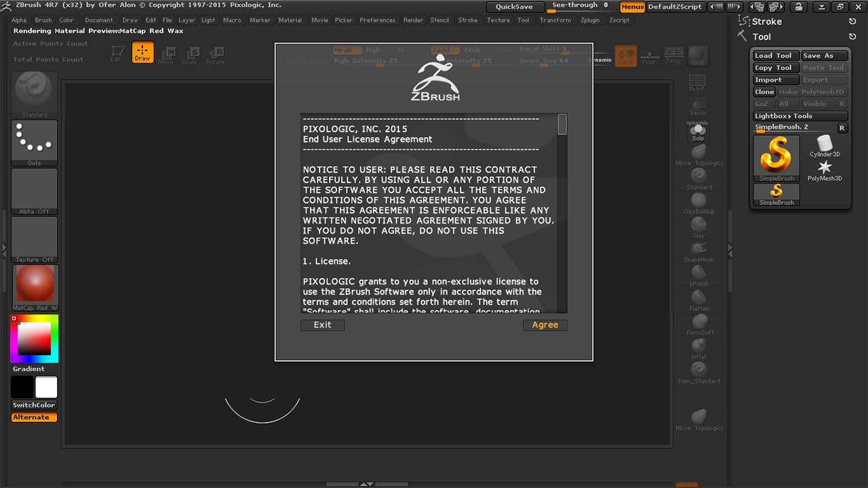
Task: Click the Local symmetry icon
Action: [x=626, y=56]
